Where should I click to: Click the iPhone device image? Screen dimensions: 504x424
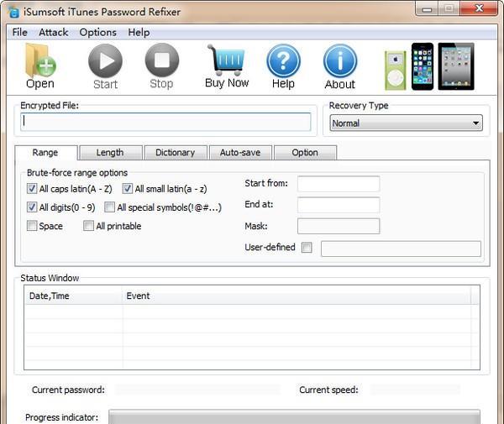pos(423,66)
